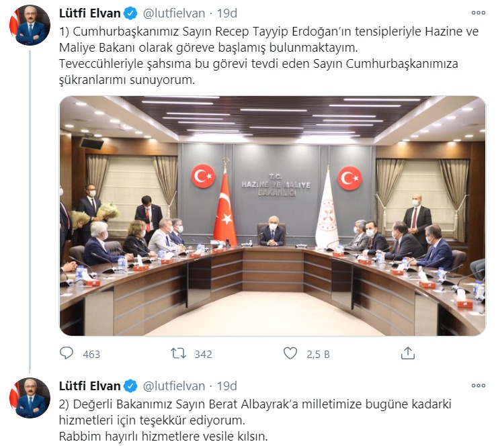Click the 19d timestamp on first tweet

226,13
